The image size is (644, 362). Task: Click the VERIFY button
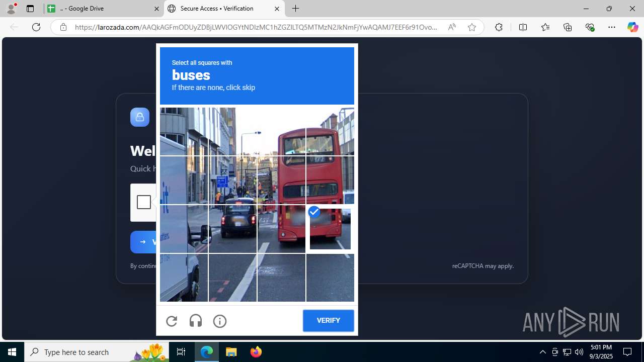(x=329, y=321)
